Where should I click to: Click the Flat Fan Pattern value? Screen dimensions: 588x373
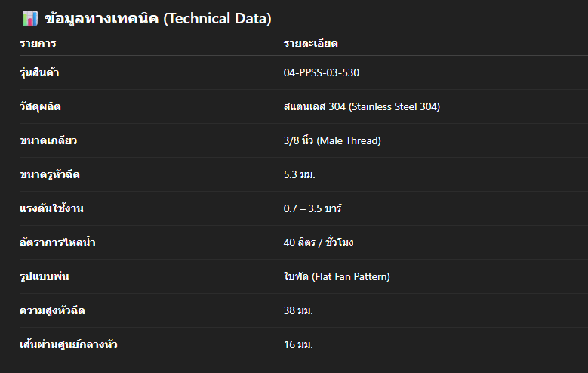click(x=337, y=277)
